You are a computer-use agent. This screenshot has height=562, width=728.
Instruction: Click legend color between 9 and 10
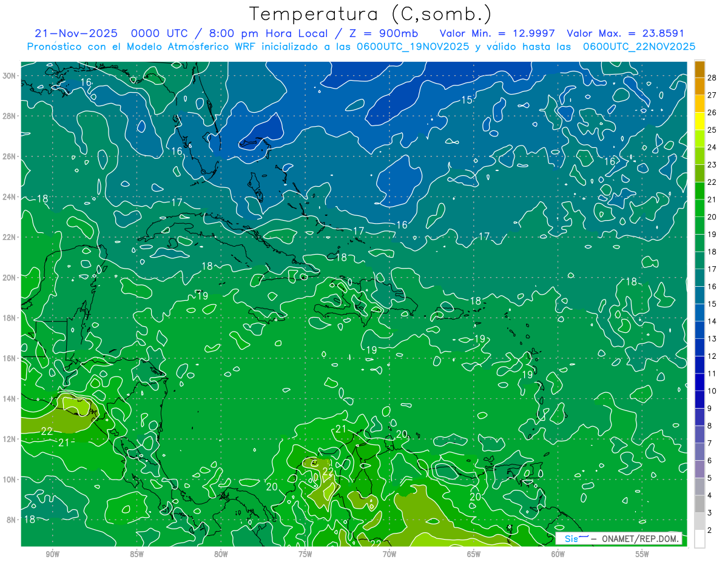point(699,400)
